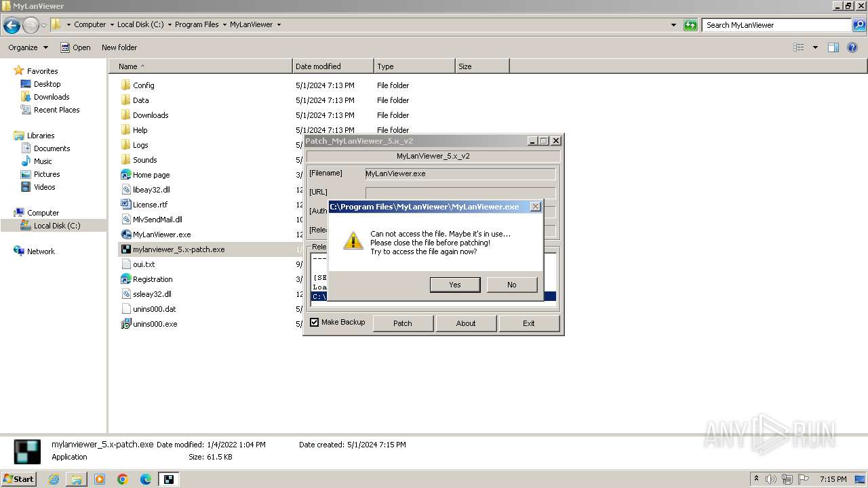
Task: Open Documents library in navigation pane
Action: tap(52, 148)
